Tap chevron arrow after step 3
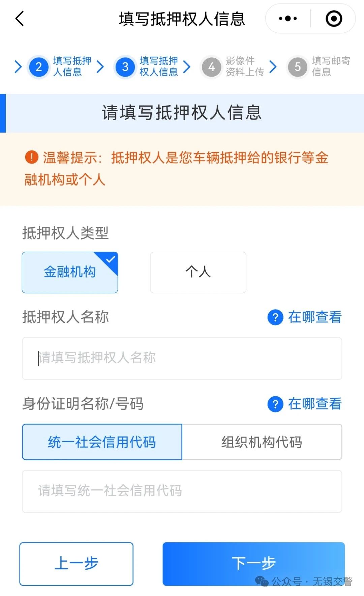Viewport: 364px width, 596px height. (187, 67)
